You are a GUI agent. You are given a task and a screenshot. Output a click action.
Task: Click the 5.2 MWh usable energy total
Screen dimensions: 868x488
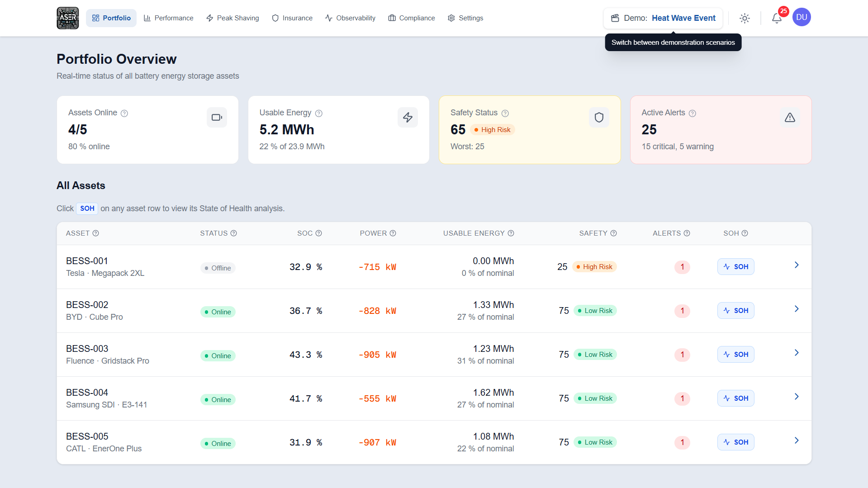pos(287,130)
